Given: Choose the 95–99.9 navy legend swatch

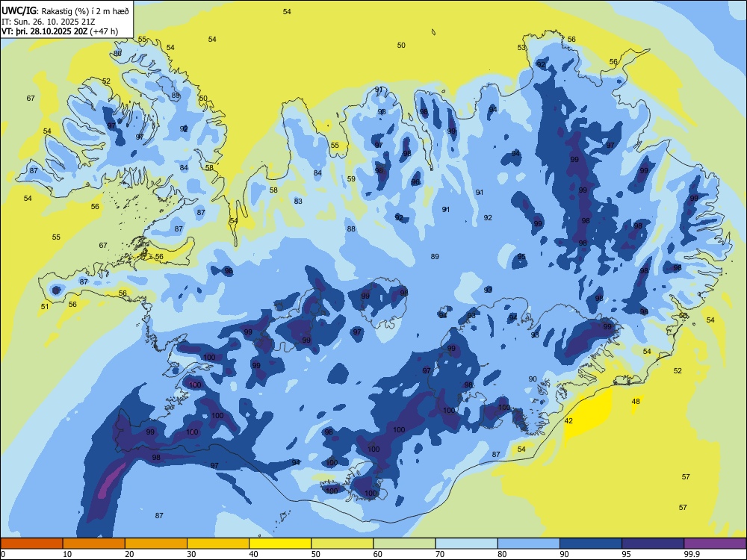Looking at the screenshot, I should click(653, 544).
